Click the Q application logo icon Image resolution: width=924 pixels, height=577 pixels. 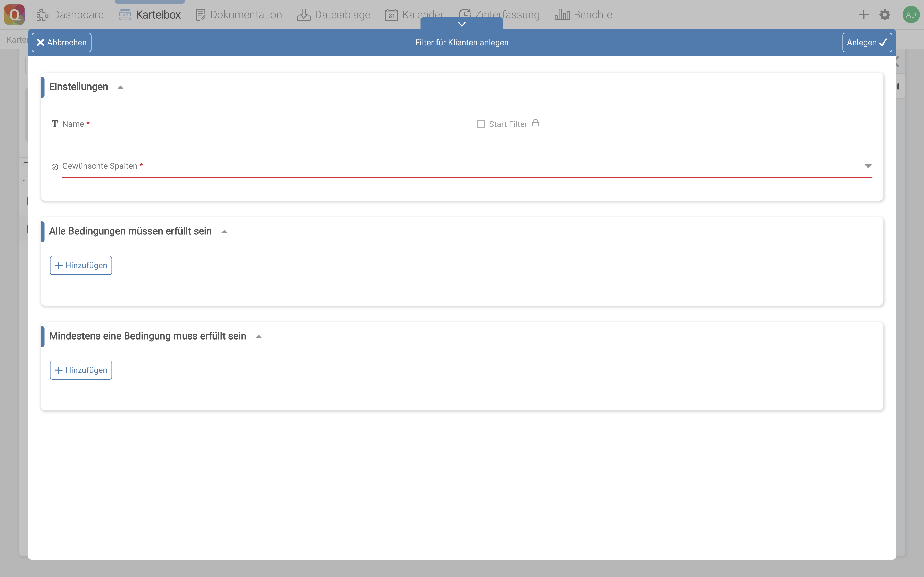[x=14, y=14]
